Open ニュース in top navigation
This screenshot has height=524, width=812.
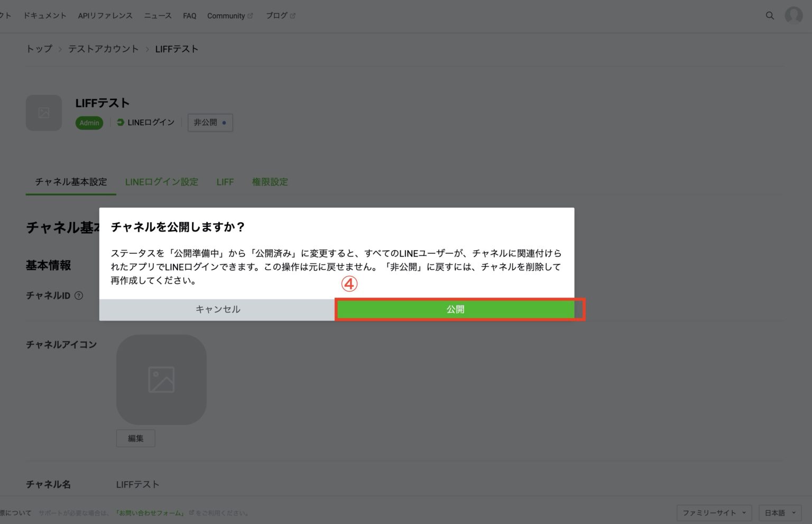click(x=158, y=16)
